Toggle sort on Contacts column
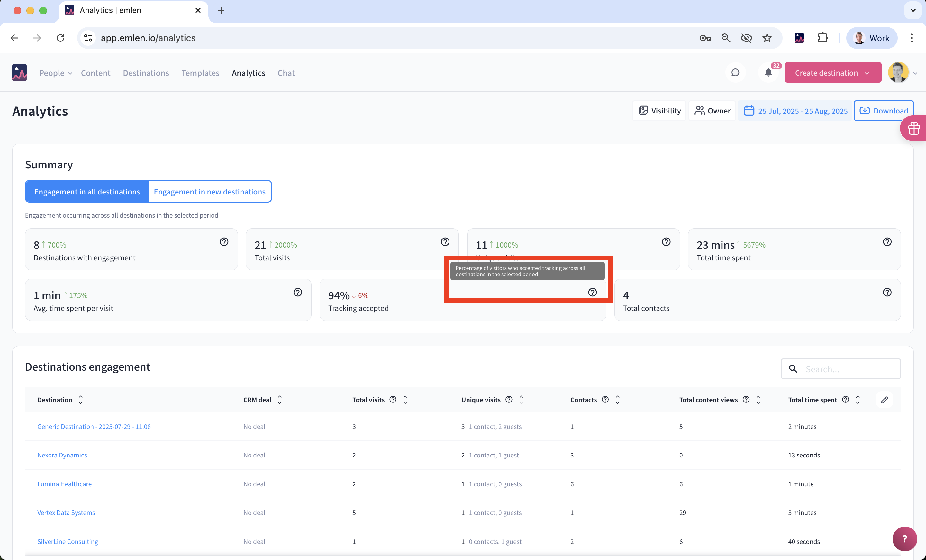This screenshot has height=560, width=926. tap(617, 400)
